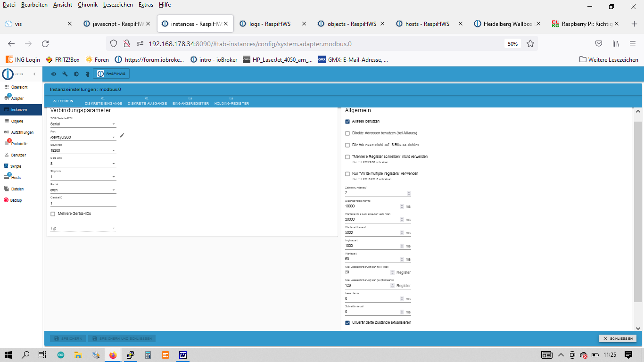This screenshot has width=644, height=362.
Task: Open the wrench settings icon in top toolbar
Action: (x=65, y=74)
